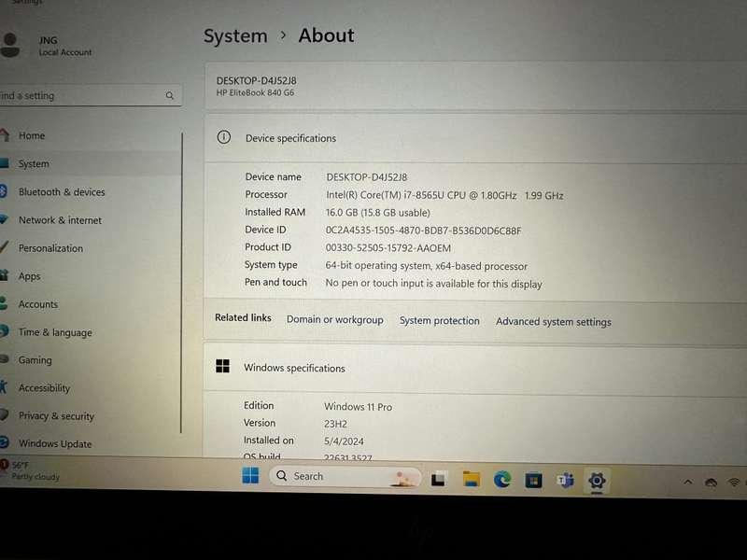747x560 pixels.
Task: Click the magnifier icon in Find a setting
Action: (x=170, y=96)
